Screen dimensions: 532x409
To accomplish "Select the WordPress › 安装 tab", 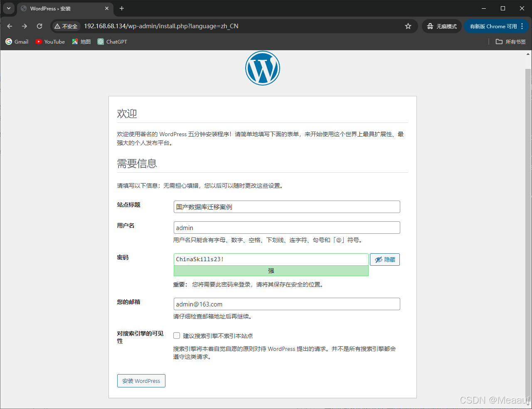I will [65, 8].
